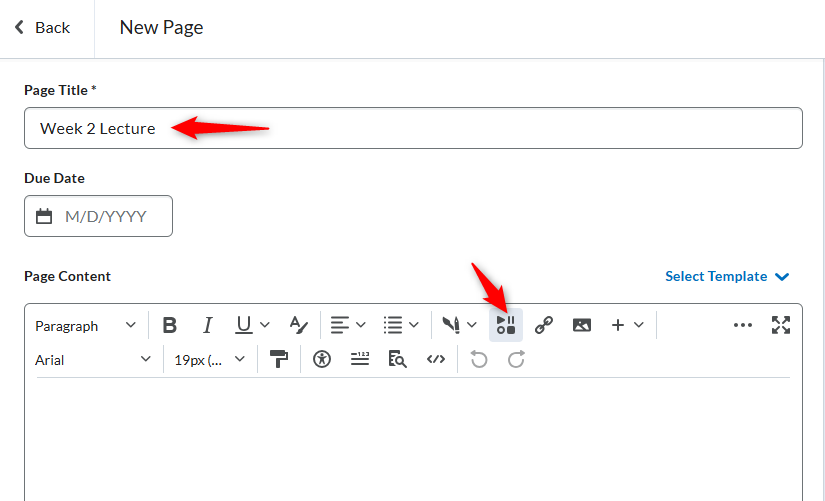Open the More Actions ellipsis menu

coord(742,325)
